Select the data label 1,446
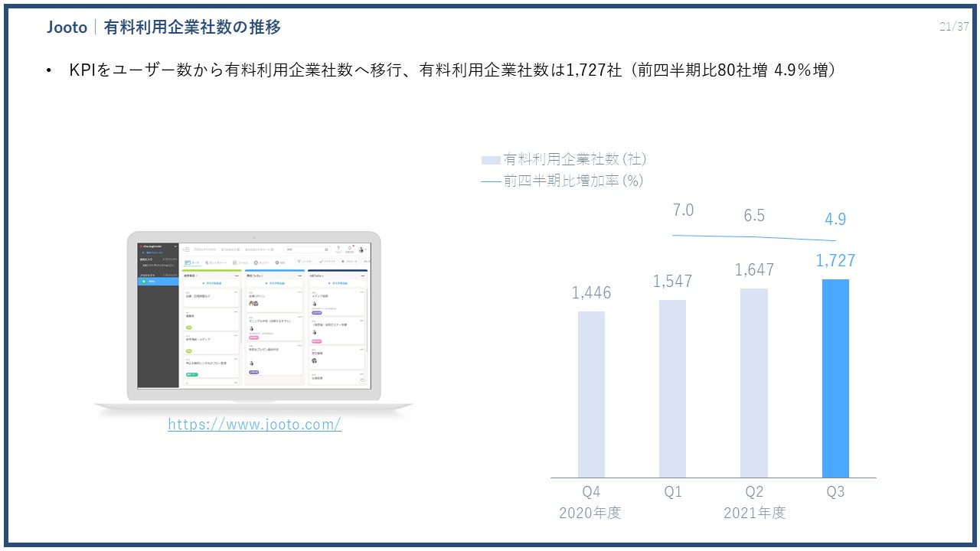This screenshot has height=551, width=980. pos(591,292)
